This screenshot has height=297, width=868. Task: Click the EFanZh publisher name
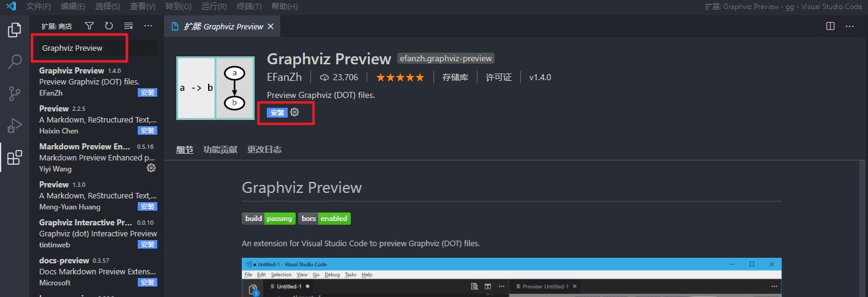tap(285, 77)
